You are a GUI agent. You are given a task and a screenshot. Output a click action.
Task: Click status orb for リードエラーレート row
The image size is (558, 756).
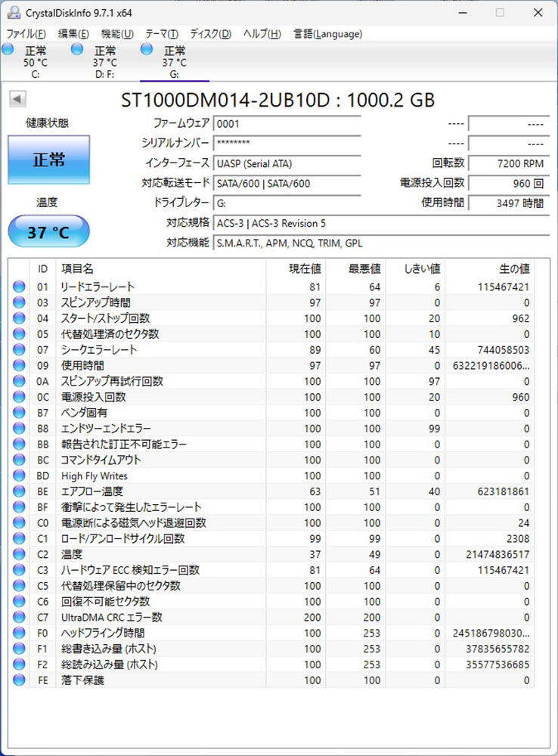click(x=19, y=287)
